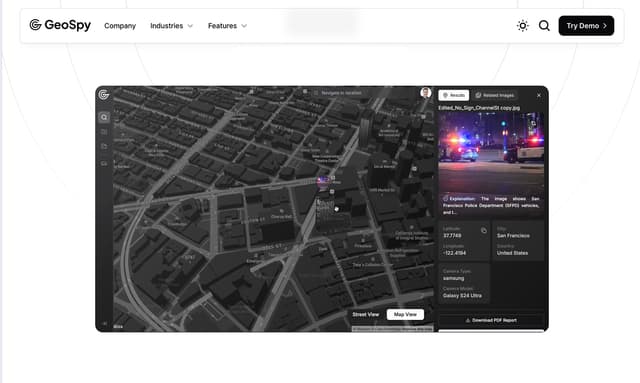This screenshot has height=383, width=640.
Task: Close the results panel with X
Action: [x=539, y=95]
